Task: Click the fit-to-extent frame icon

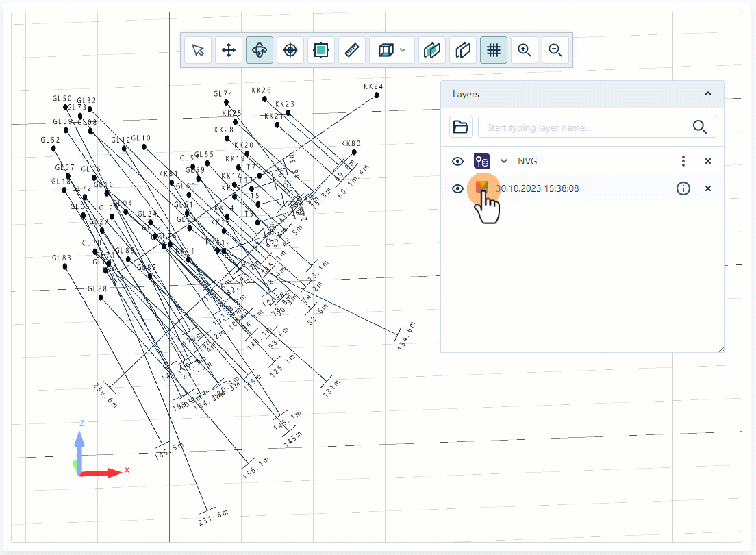Action: pos(321,50)
